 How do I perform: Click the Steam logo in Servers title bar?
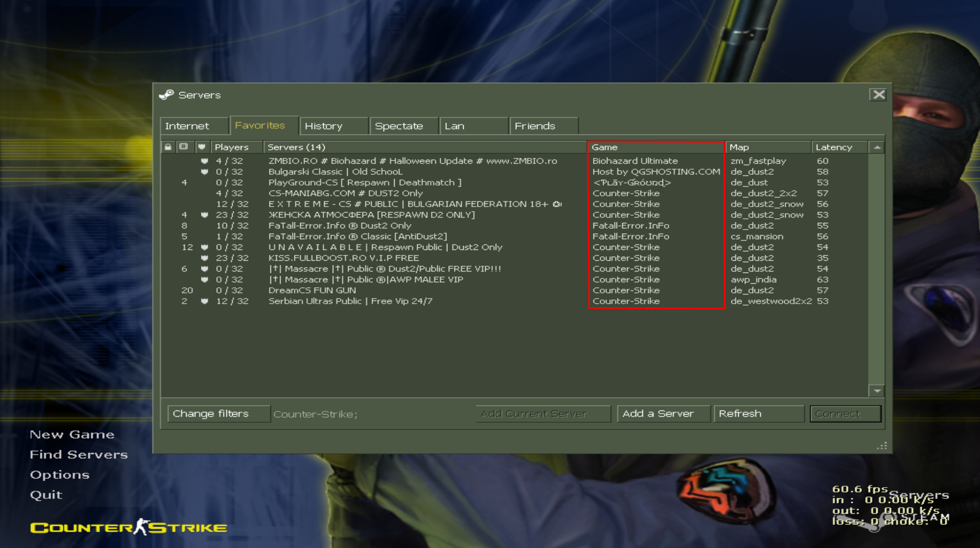[167, 95]
